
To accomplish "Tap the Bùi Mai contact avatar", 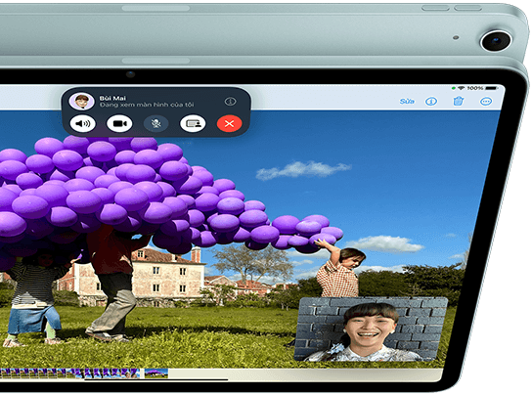I will point(81,101).
